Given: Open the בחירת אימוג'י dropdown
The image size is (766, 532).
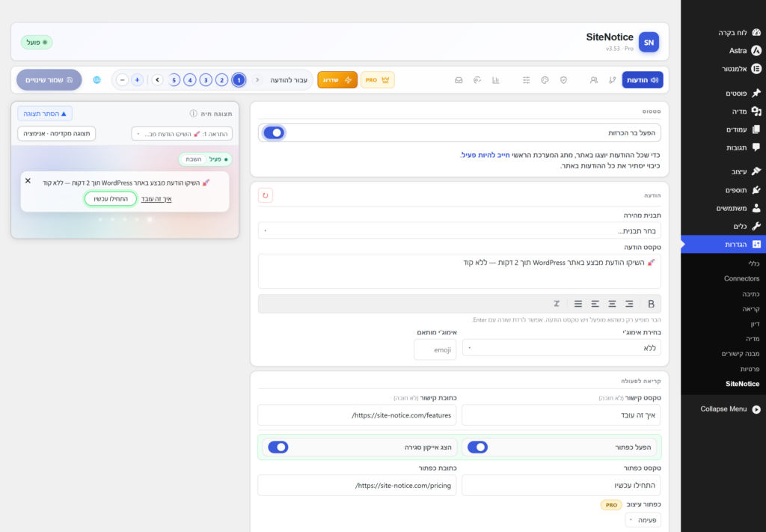Looking at the screenshot, I should (x=561, y=348).
